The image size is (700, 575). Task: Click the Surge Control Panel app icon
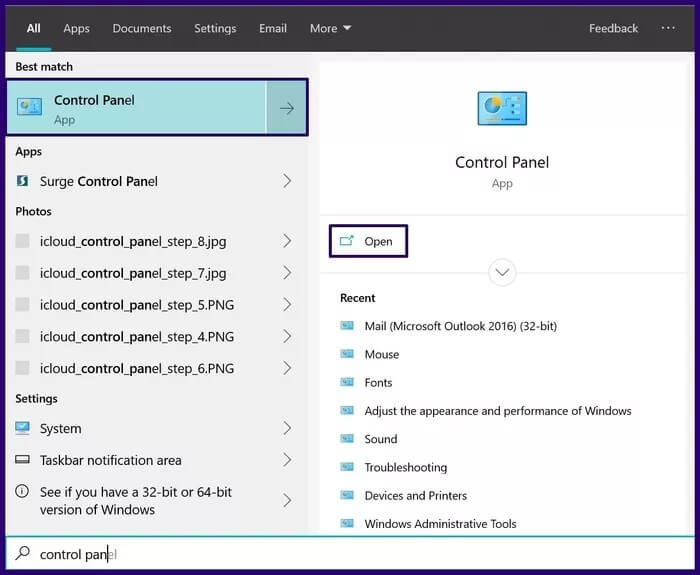(x=22, y=181)
